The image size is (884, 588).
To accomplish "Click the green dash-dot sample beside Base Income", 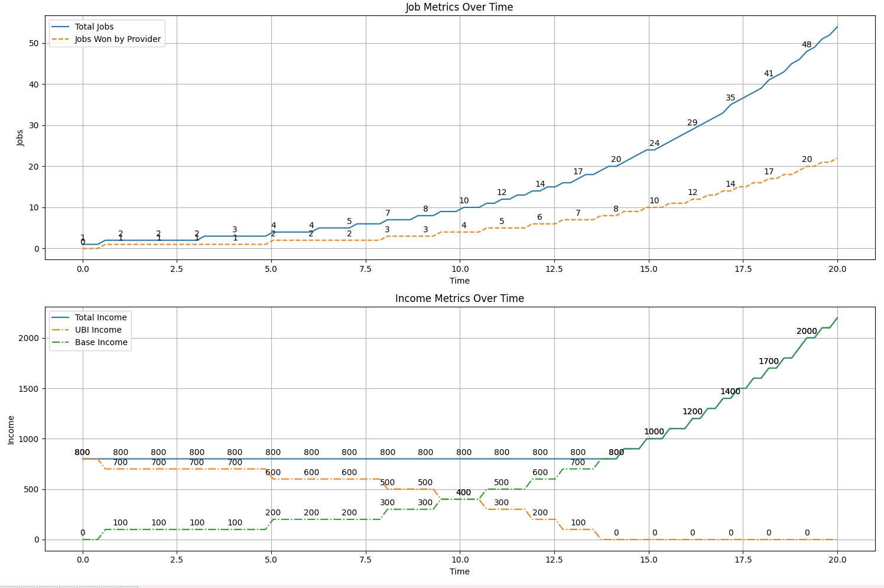I will 60,342.
